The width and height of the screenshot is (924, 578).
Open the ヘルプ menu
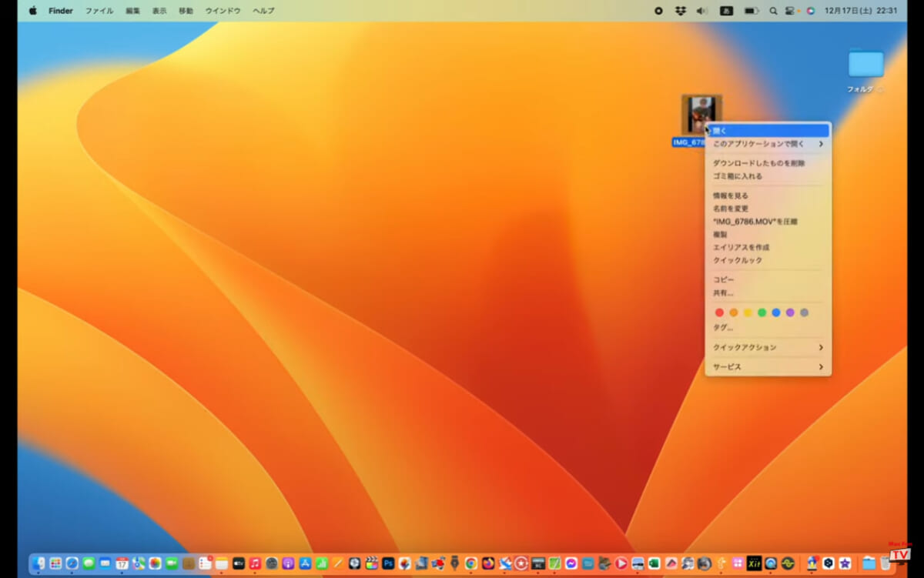[263, 11]
